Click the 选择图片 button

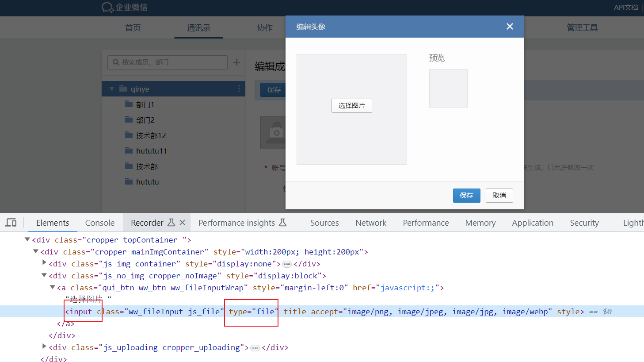352,106
